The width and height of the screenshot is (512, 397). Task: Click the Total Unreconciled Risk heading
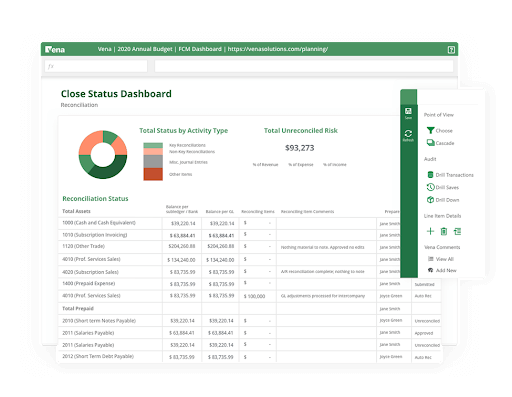point(301,131)
